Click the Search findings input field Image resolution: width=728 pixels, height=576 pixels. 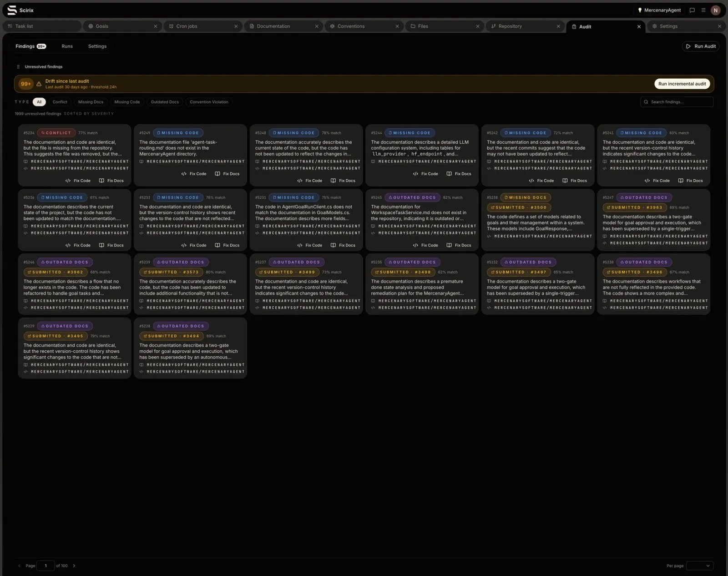point(677,102)
